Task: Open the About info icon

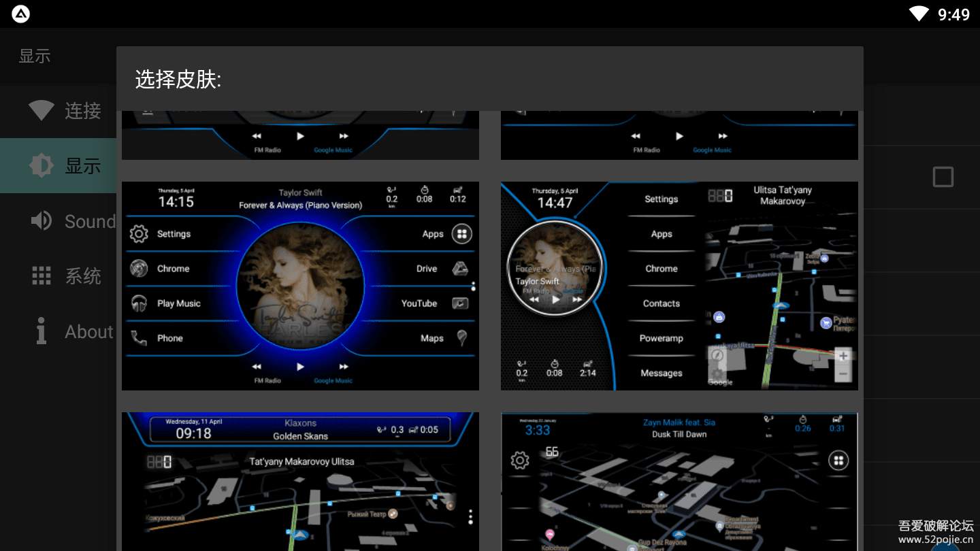Action: pos(42,331)
